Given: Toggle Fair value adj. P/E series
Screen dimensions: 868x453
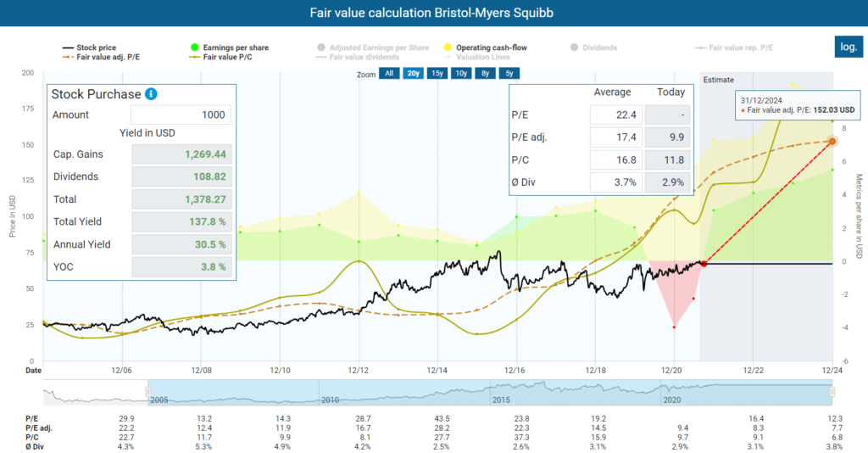Looking at the screenshot, I should (x=101, y=57).
